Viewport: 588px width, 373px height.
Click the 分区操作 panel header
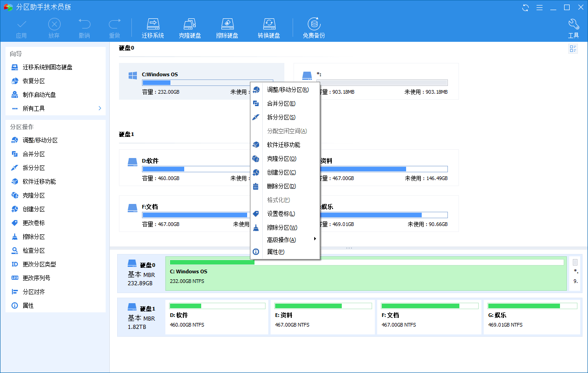pos(22,127)
